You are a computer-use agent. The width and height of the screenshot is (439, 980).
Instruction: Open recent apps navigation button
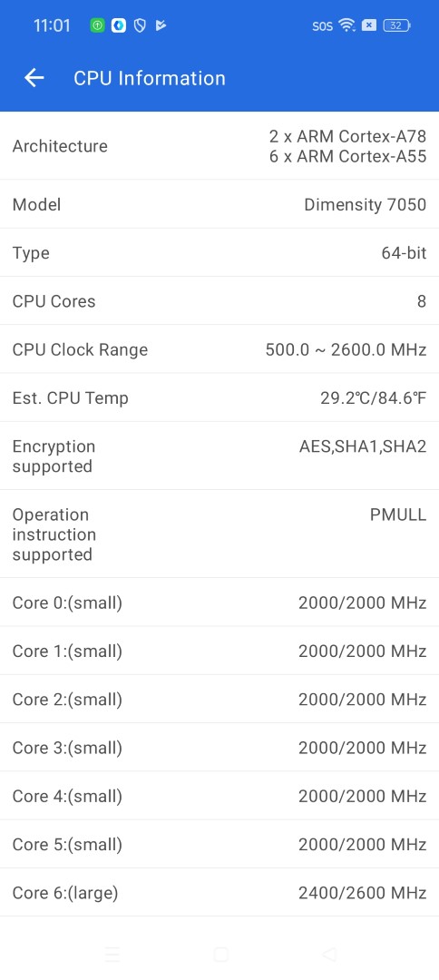coord(112,955)
